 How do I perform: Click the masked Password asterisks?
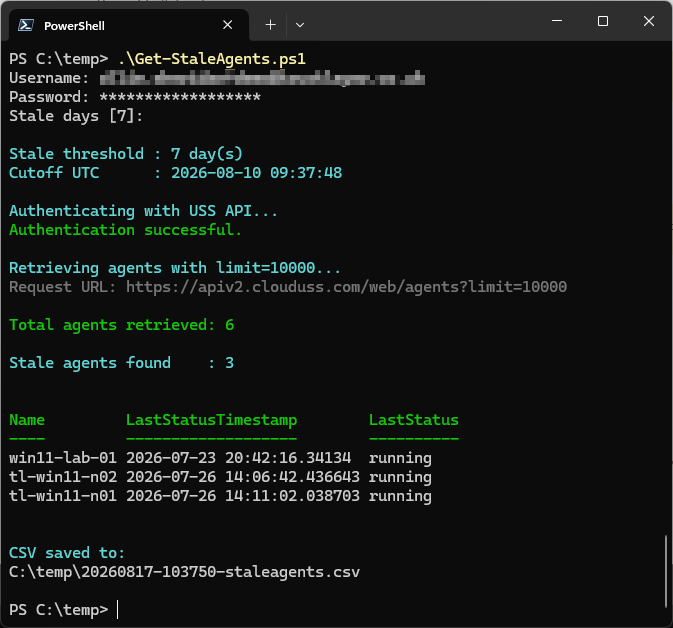tap(180, 97)
